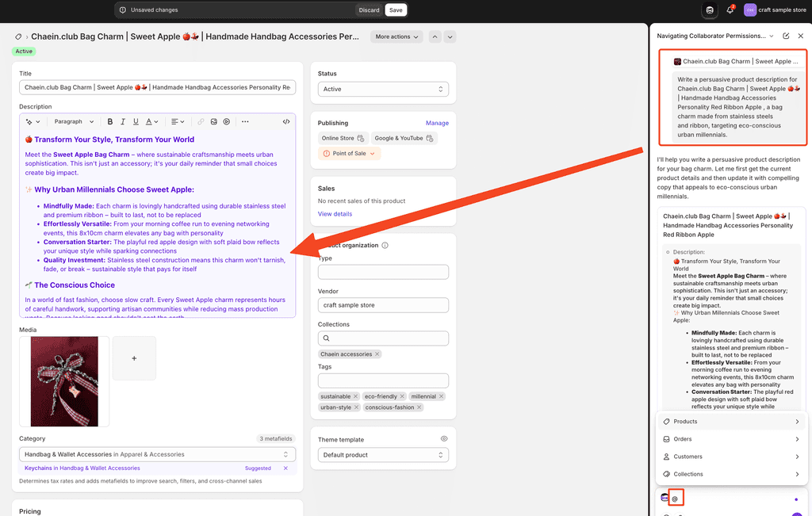Toggle HTML code view of description
This screenshot has height=516, width=812.
point(285,121)
